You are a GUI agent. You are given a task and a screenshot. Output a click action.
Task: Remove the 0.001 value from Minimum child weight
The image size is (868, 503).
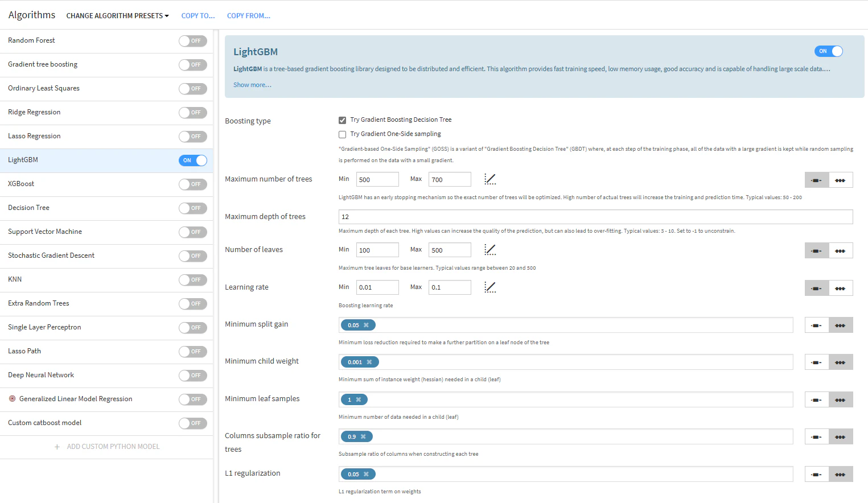(x=369, y=362)
